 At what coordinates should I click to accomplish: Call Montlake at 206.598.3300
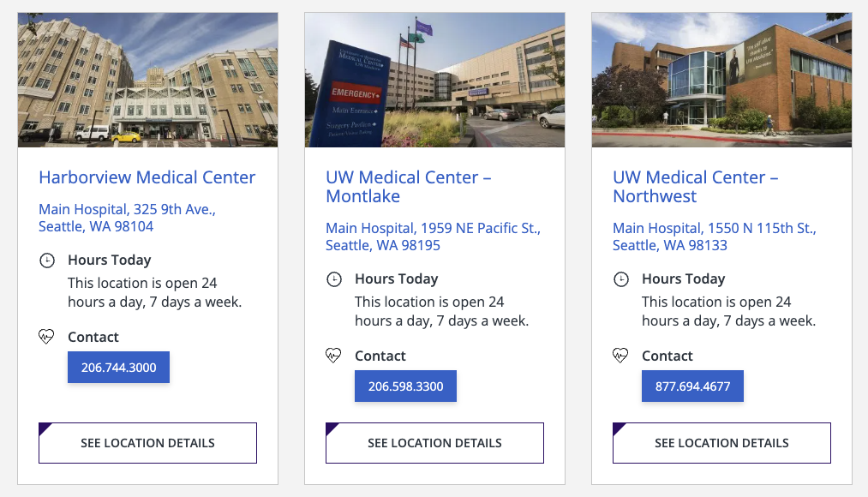pos(406,386)
